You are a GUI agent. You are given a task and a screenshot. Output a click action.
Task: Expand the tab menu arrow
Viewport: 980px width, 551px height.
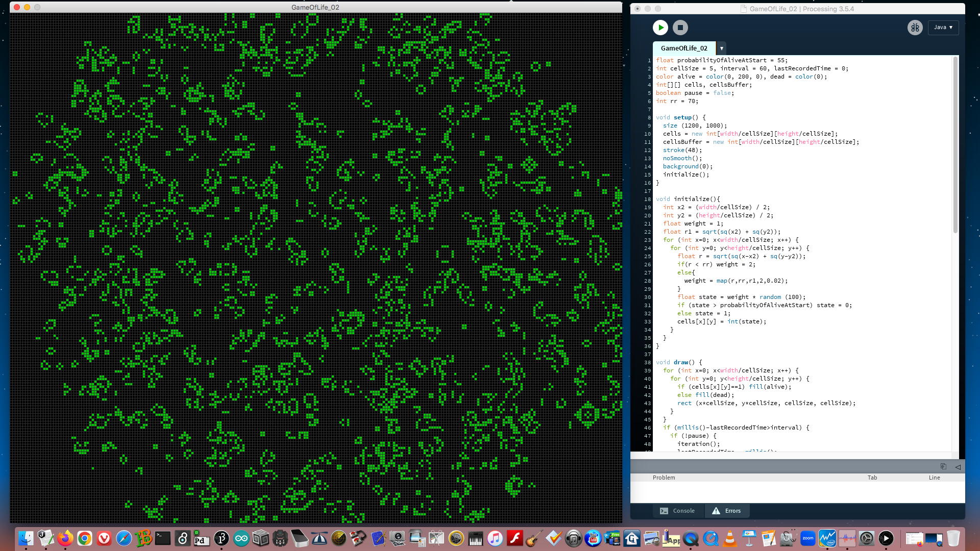point(721,48)
